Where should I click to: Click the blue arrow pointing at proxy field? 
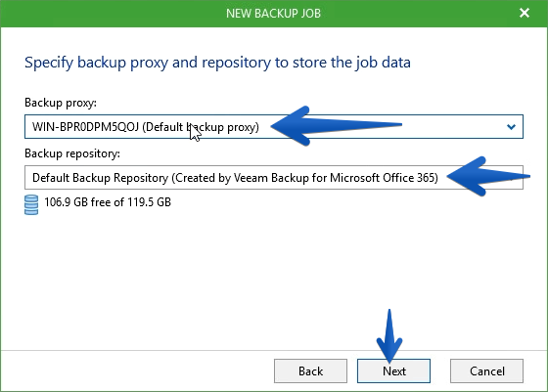pos(337,125)
